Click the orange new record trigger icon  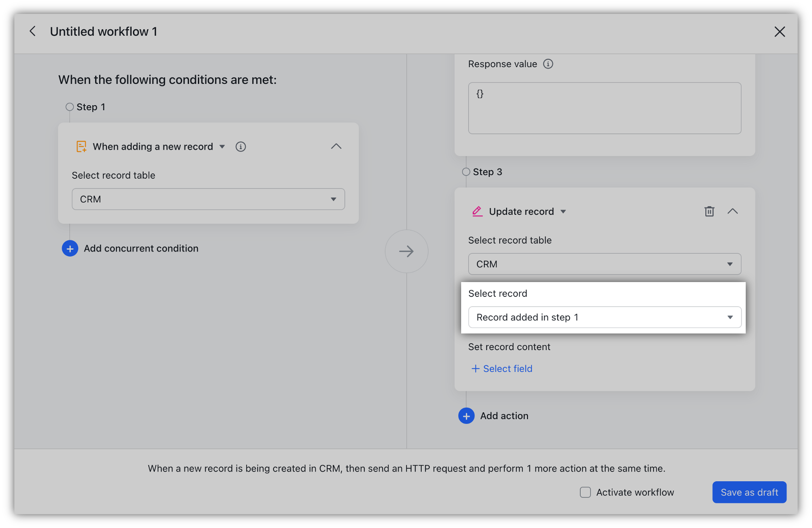(x=81, y=146)
